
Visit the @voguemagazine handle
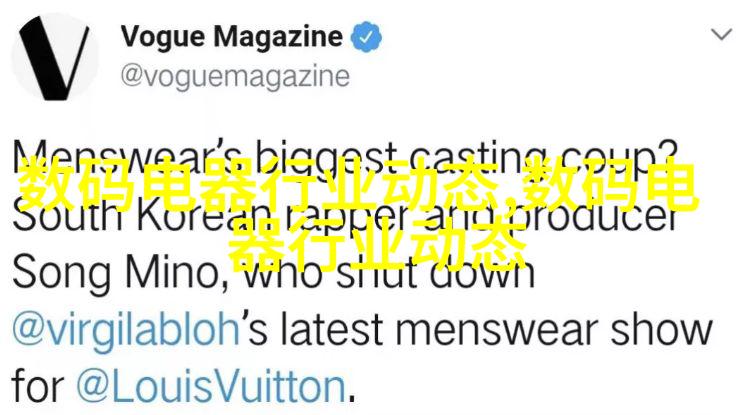pos(235,76)
